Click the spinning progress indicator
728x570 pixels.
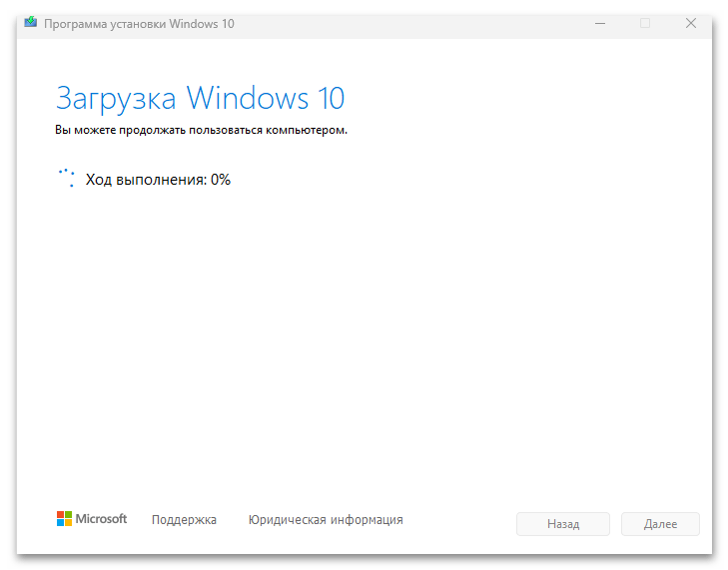point(66,178)
